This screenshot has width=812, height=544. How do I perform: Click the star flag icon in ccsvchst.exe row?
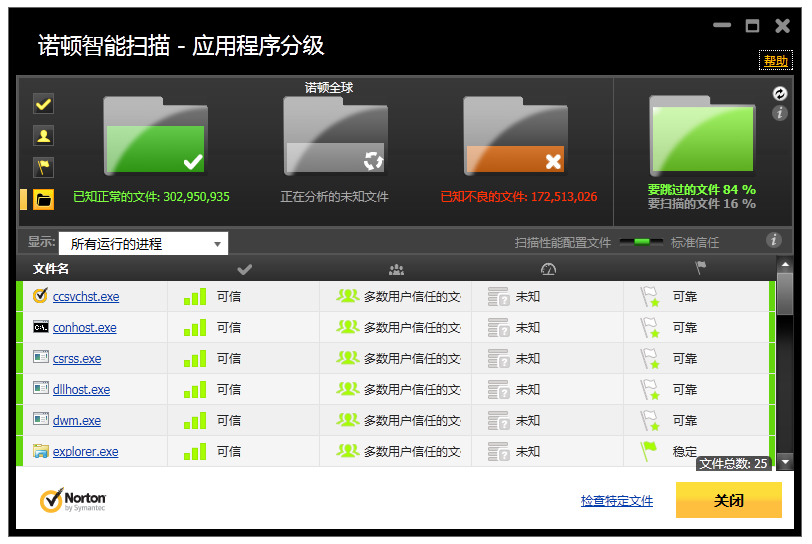pos(650,297)
